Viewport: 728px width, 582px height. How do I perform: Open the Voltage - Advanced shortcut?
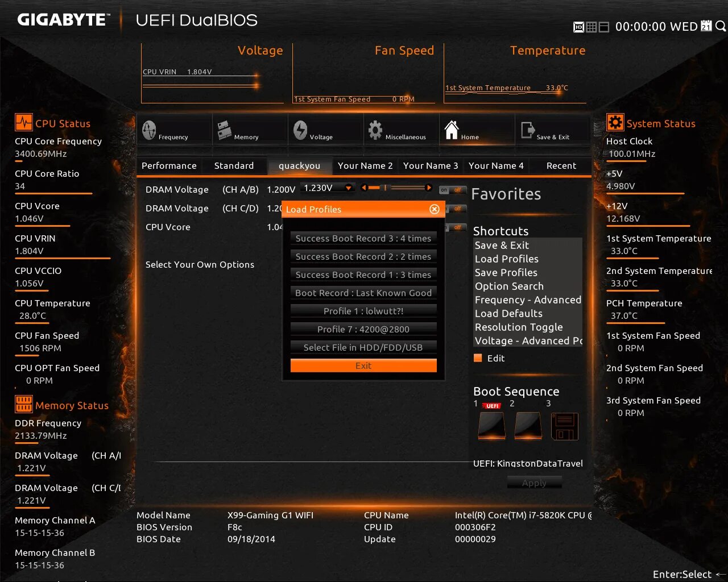point(528,340)
